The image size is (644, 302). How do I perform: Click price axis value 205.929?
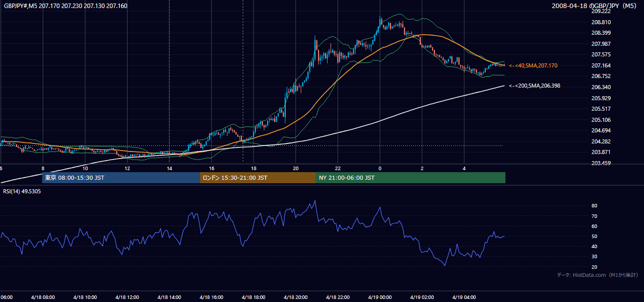601,98
